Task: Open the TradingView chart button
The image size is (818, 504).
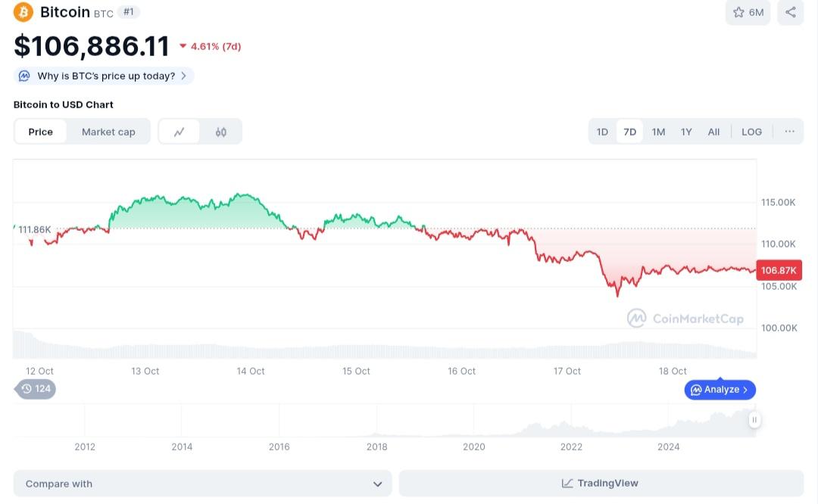Action: [x=601, y=484]
